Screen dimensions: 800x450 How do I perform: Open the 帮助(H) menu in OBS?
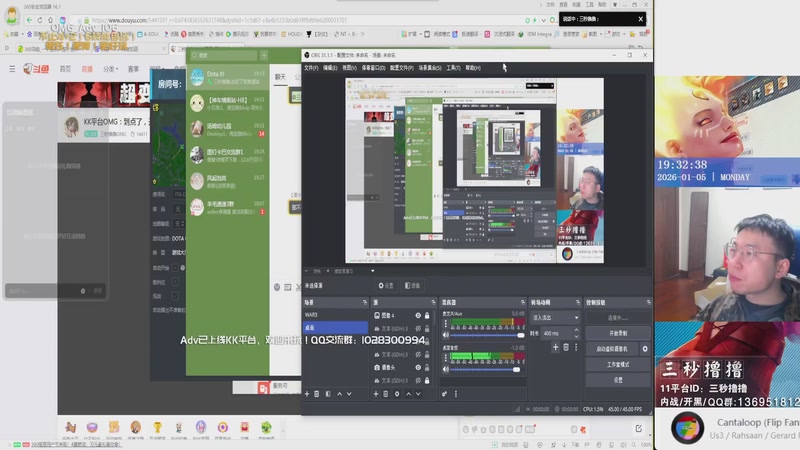[x=473, y=68]
